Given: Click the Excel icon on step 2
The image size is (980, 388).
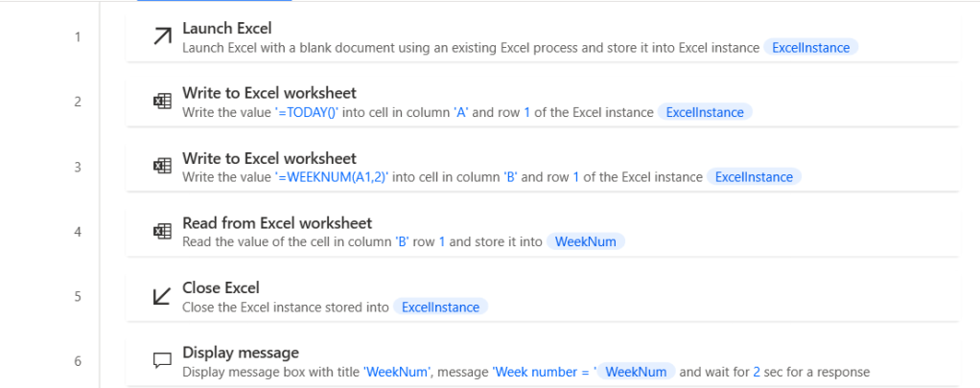Looking at the screenshot, I should coord(162,103).
